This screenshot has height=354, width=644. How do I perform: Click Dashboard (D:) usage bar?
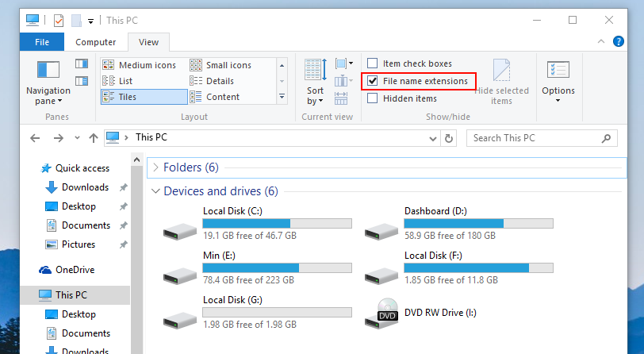click(478, 223)
